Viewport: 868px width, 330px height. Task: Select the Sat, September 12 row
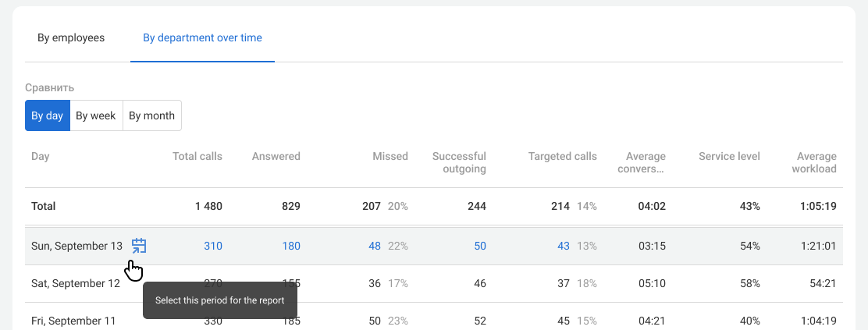pos(75,283)
